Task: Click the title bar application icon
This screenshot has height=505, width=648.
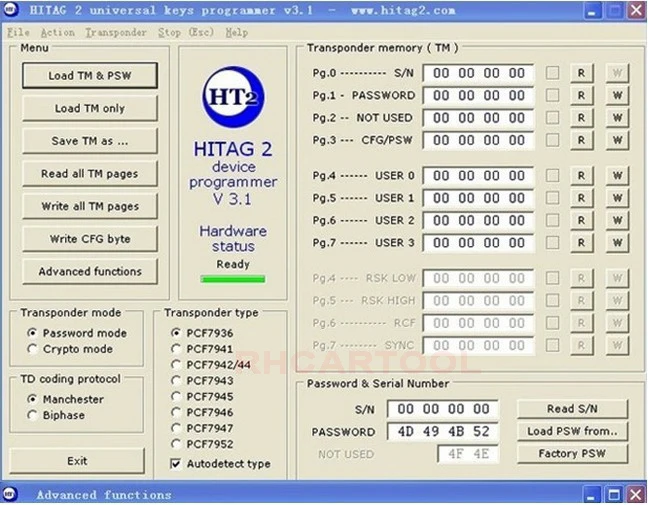Action: point(11,10)
